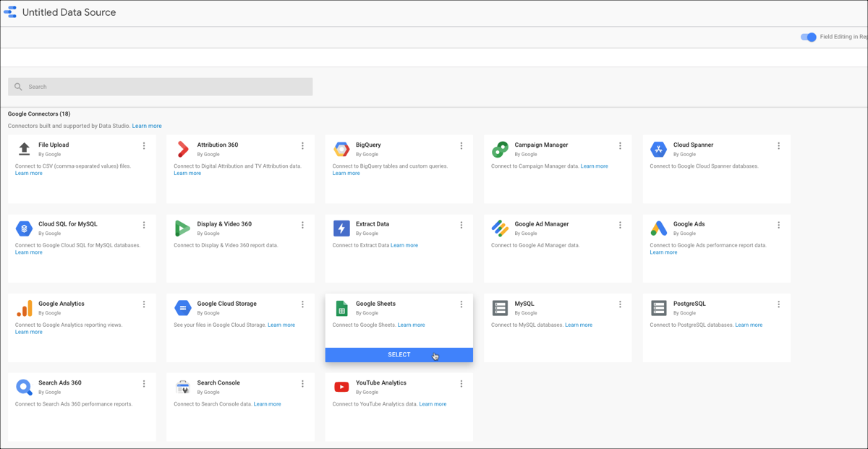Click the BigQuery connector icon
Viewport: 868px width, 449px height.
(x=341, y=149)
